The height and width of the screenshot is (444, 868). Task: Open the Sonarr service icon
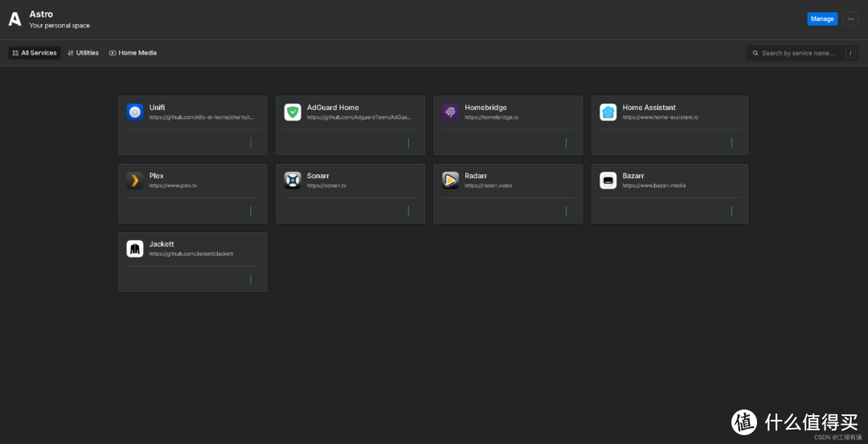pos(293,181)
